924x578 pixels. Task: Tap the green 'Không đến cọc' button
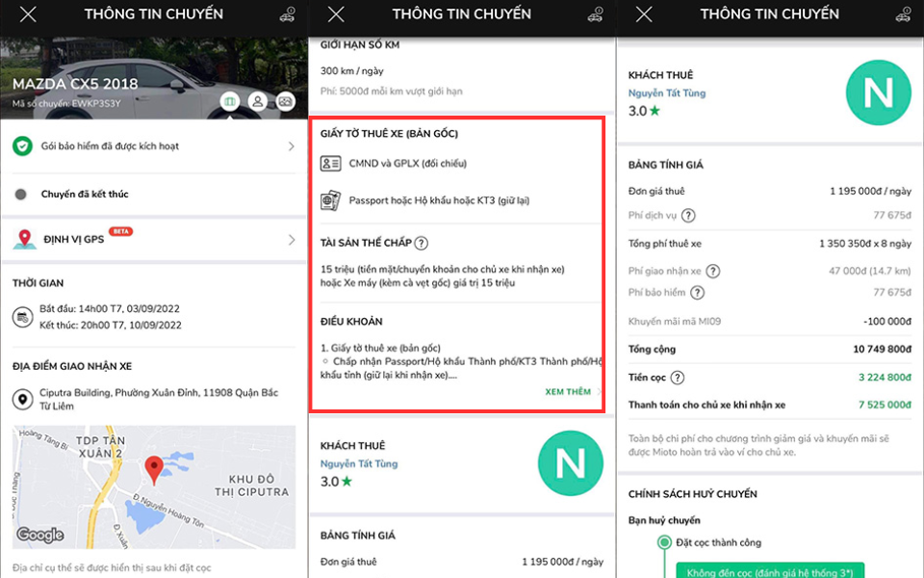coord(770,571)
